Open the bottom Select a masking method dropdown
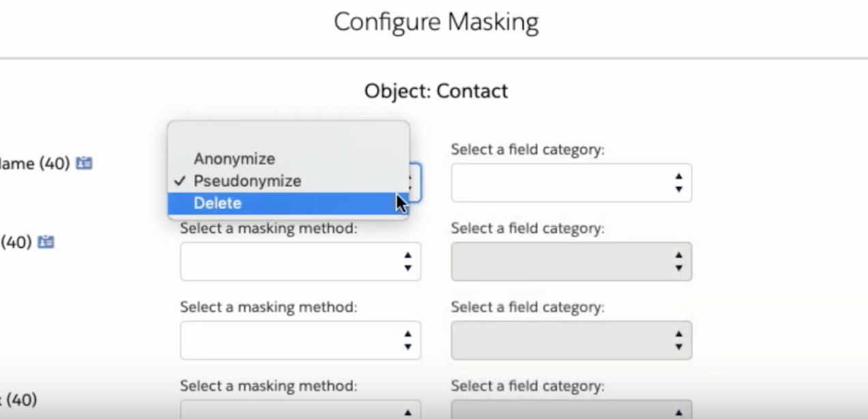868x419 pixels. 300,411
